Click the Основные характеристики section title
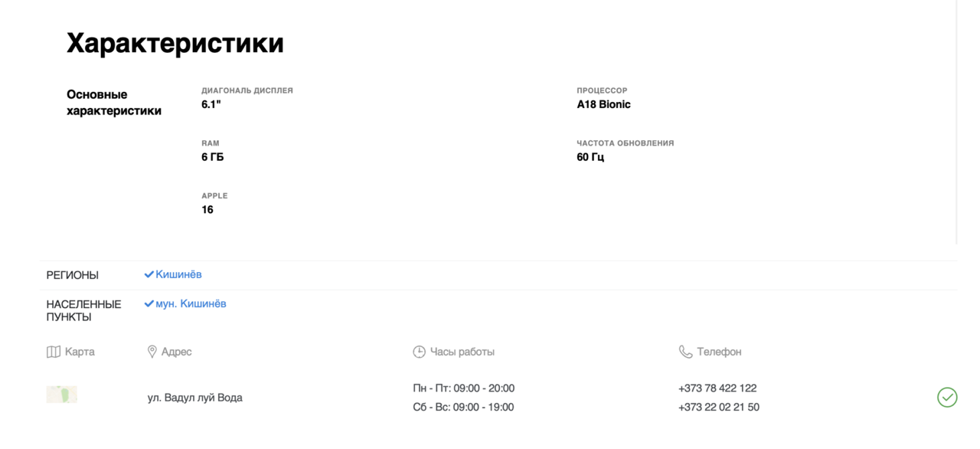The image size is (980, 449). [114, 103]
